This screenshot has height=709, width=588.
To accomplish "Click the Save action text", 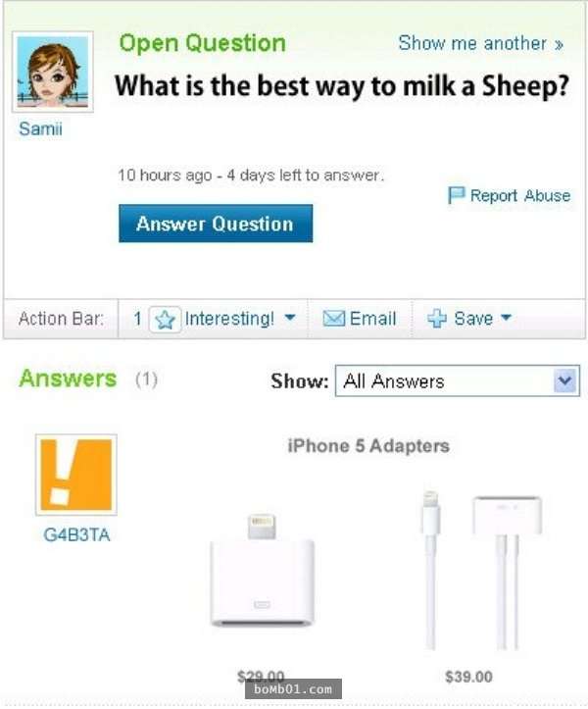I will [473, 319].
